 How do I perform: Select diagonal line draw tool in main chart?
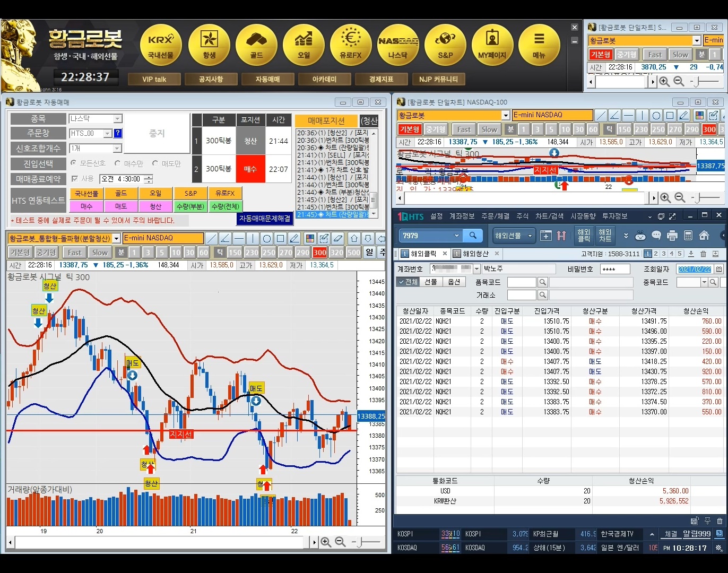tap(211, 238)
